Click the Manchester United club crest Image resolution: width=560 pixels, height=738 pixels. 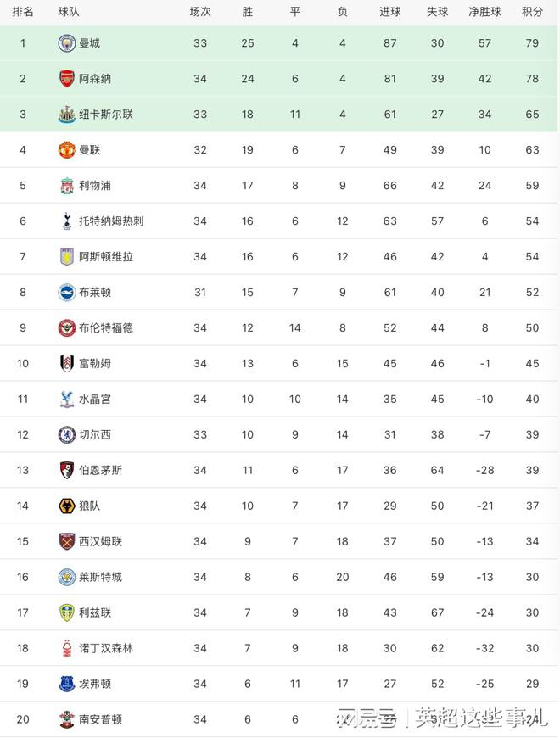pos(67,150)
